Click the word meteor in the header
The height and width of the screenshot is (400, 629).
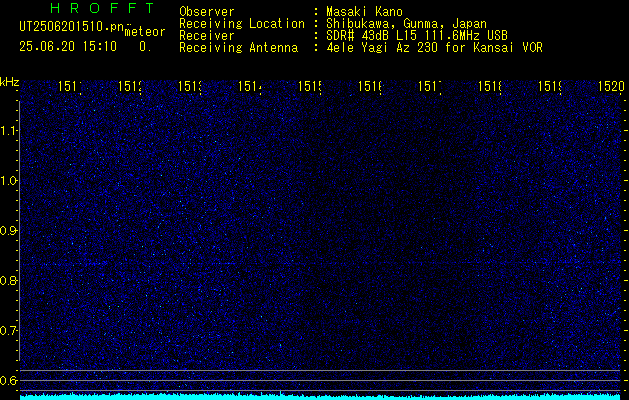(x=145, y=32)
